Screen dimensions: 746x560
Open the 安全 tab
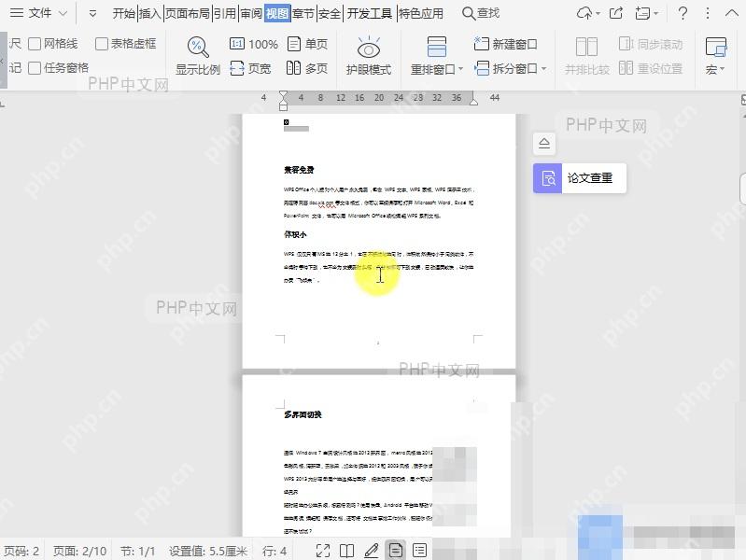coord(330,13)
